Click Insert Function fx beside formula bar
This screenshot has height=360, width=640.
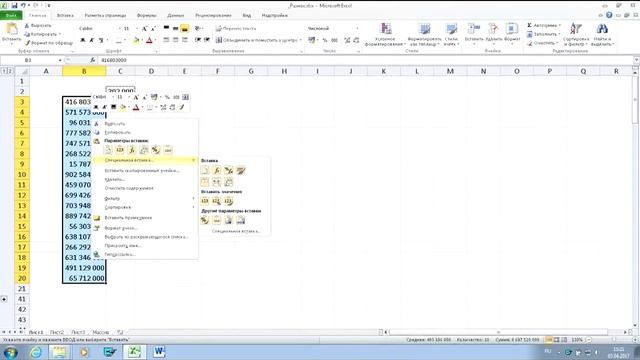pos(93,60)
